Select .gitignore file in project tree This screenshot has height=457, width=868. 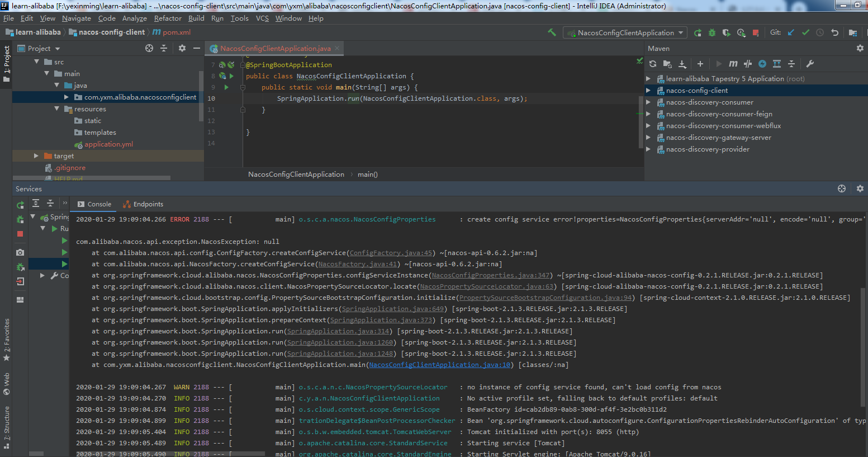coord(65,168)
